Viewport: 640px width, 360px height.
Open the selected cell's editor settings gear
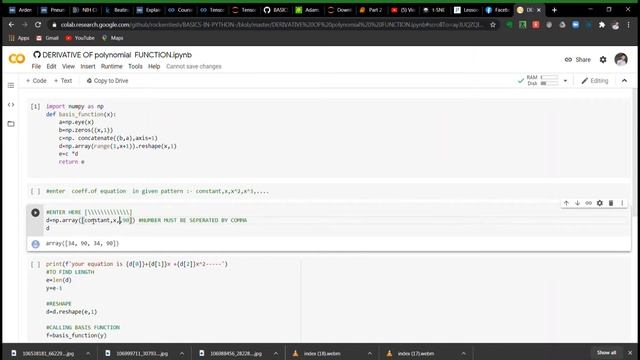(600, 203)
